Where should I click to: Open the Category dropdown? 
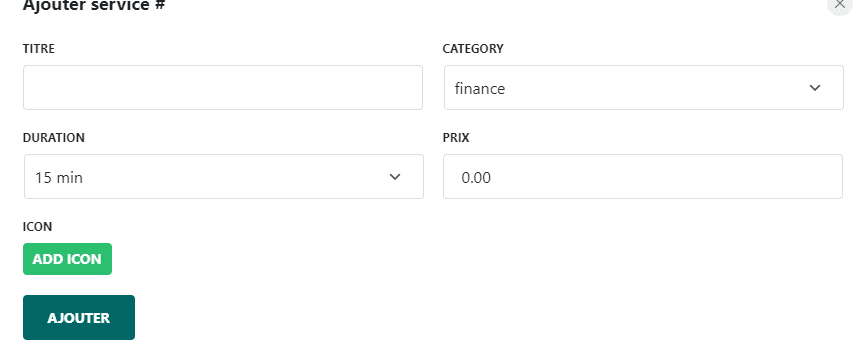pos(644,87)
